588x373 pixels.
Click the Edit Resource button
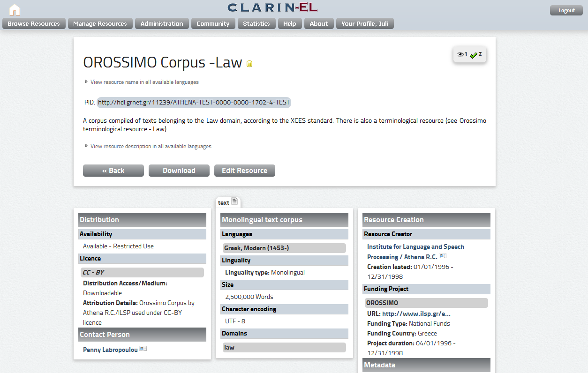click(245, 171)
